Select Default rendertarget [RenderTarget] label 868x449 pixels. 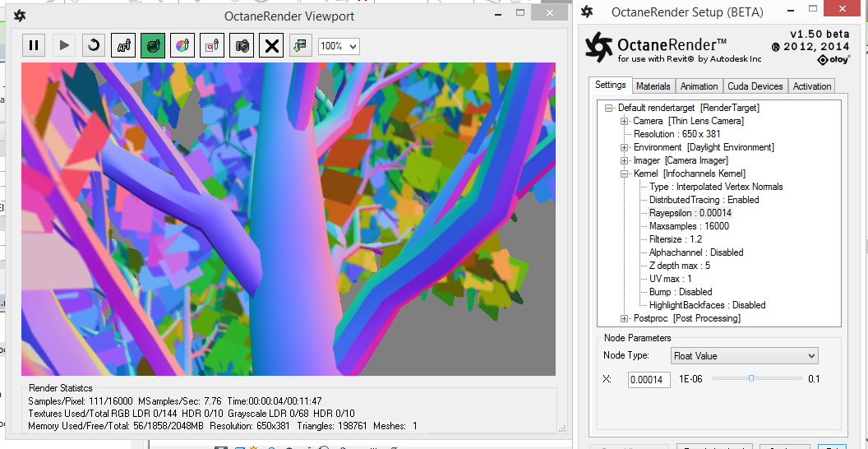(689, 108)
